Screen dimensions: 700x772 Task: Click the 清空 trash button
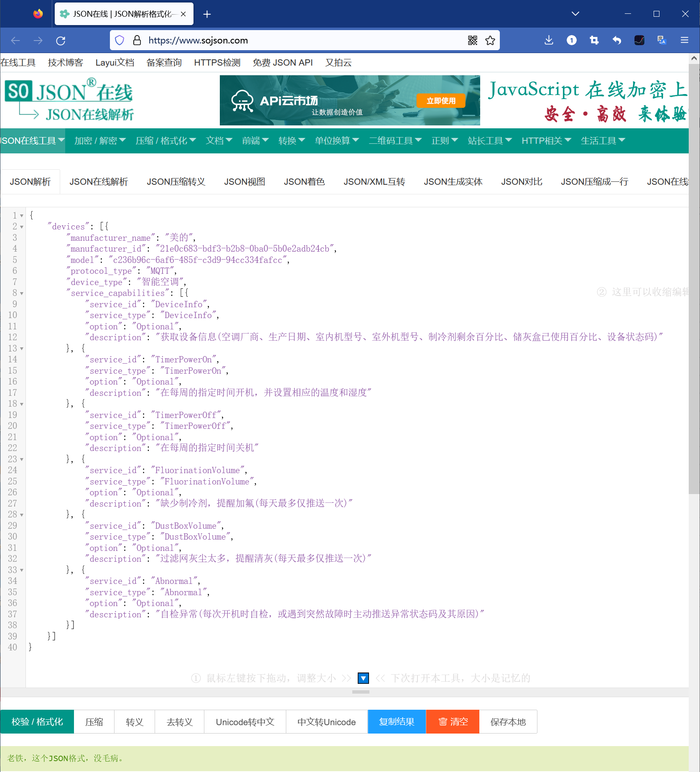[x=453, y=722]
